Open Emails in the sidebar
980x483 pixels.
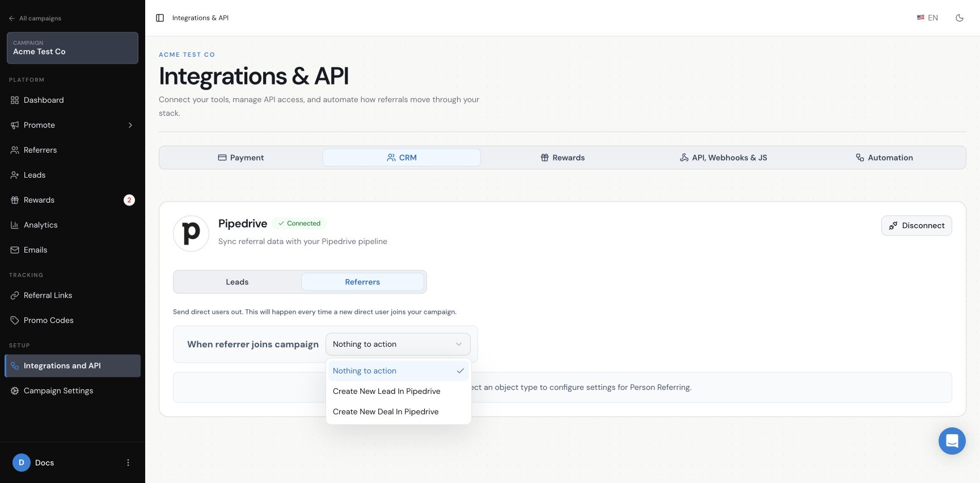tap(73, 250)
